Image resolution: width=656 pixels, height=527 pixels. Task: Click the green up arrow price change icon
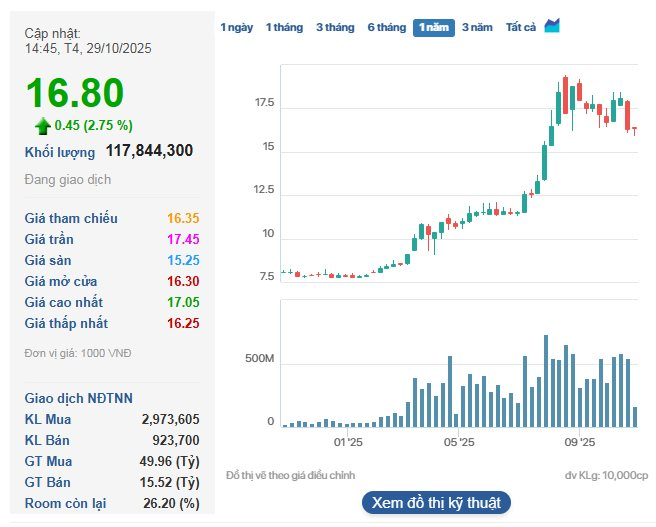(42, 125)
